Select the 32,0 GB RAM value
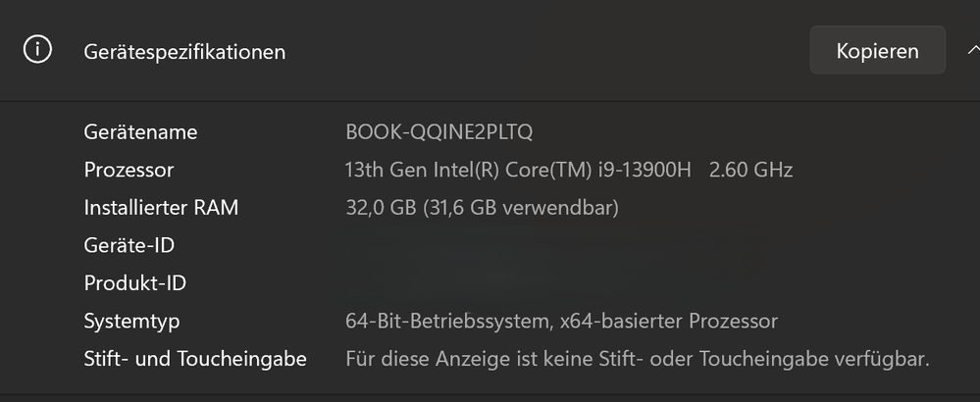The image size is (980, 402). click(x=381, y=207)
